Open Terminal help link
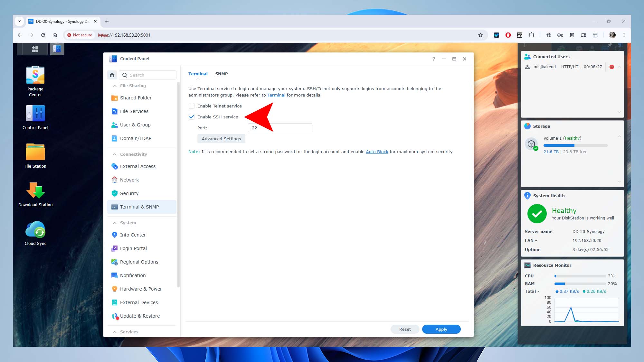This screenshot has width=644, height=362. [x=276, y=95]
